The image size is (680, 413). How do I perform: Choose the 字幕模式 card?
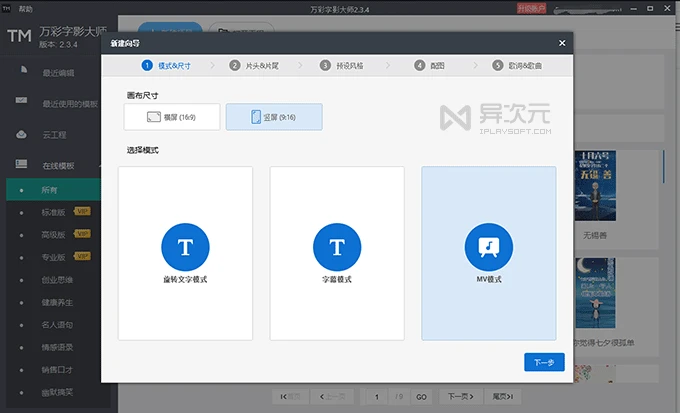[x=337, y=253]
